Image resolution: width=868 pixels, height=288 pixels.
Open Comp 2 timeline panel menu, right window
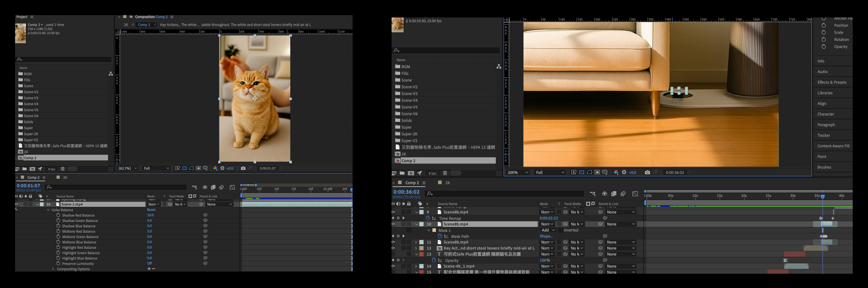[424, 183]
